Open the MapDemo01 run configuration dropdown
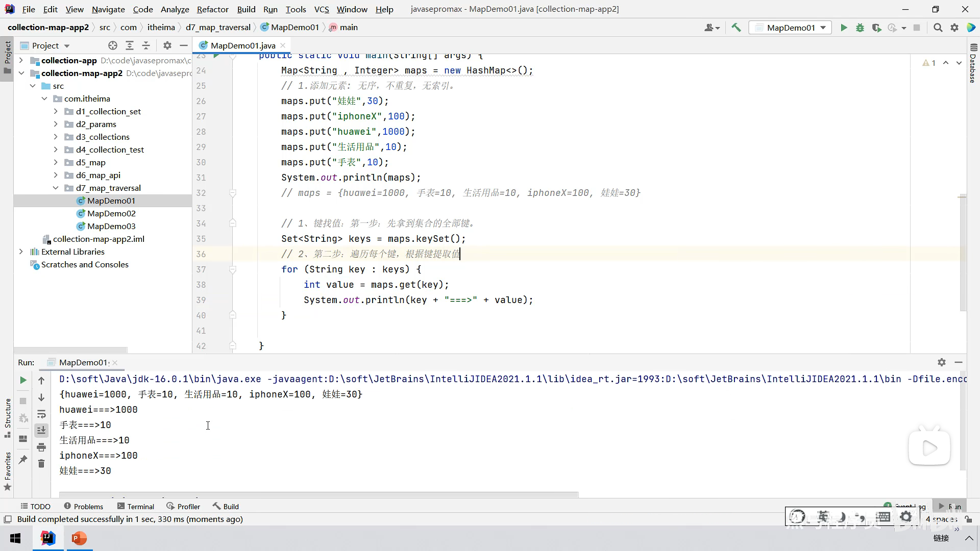 tap(790, 28)
